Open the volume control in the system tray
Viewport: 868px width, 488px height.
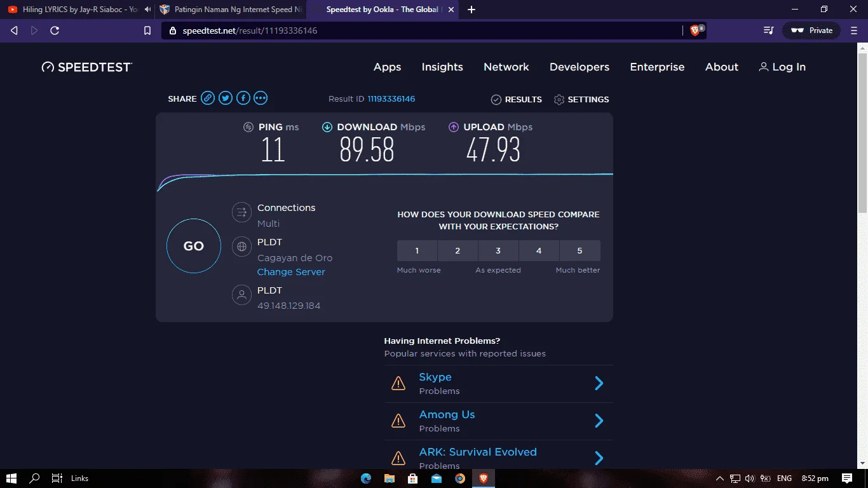pos(750,478)
